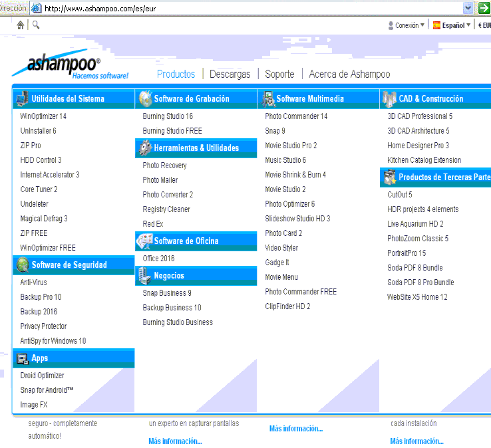491x448 pixels.
Task: Open Photo Commander 14
Action: (x=296, y=116)
